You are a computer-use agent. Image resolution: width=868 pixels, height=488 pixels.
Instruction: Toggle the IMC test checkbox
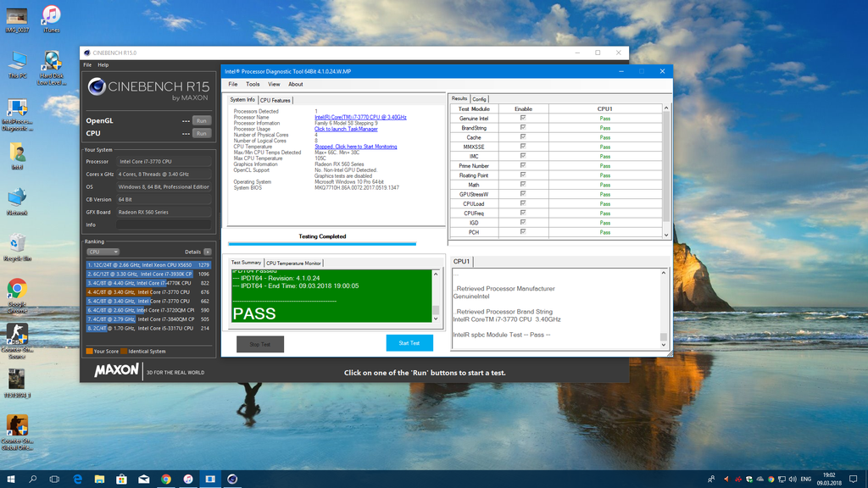(x=522, y=156)
